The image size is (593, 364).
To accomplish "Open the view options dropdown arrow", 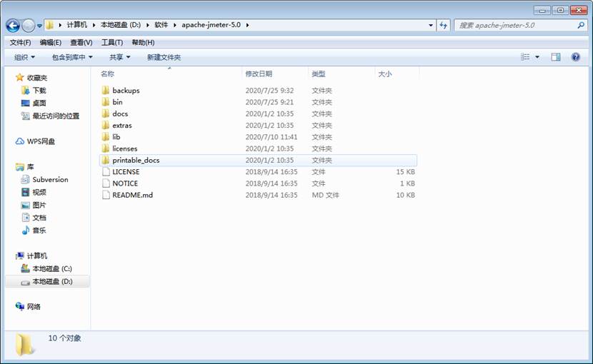I will pyautogui.click(x=537, y=57).
